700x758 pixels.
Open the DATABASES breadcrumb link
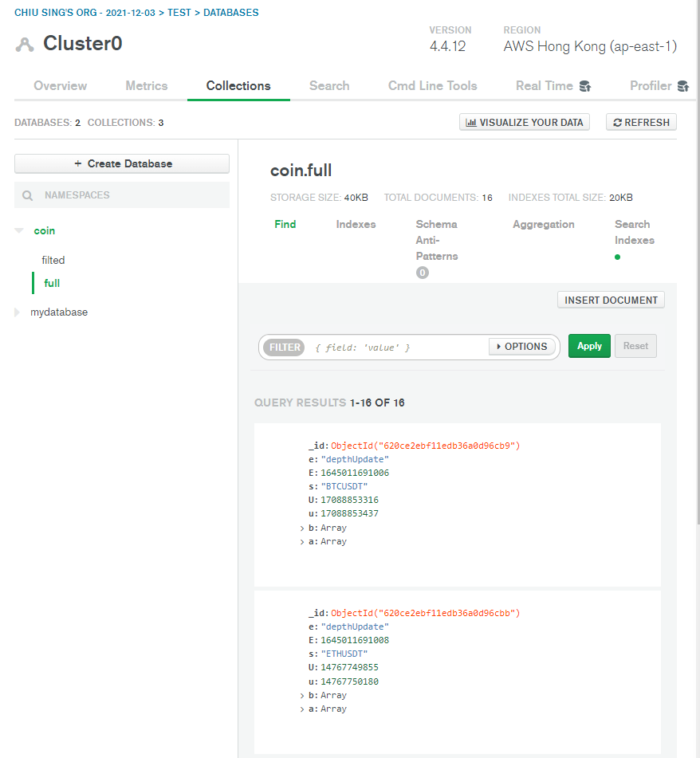(x=230, y=13)
